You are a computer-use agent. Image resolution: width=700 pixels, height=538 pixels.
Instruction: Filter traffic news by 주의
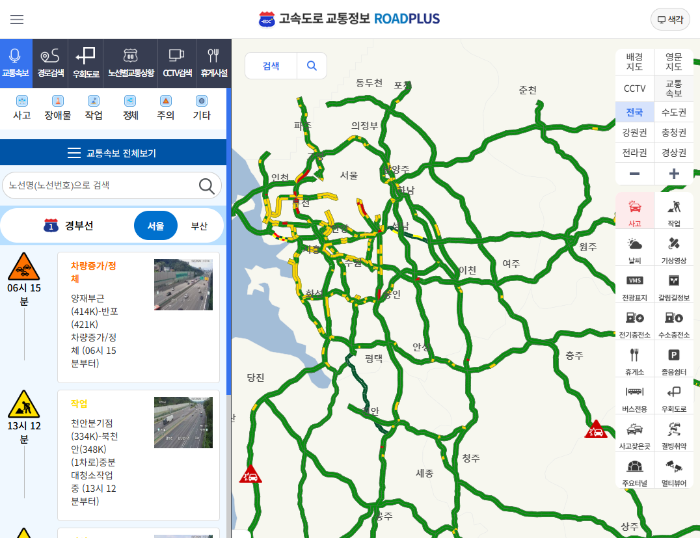coord(166,108)
